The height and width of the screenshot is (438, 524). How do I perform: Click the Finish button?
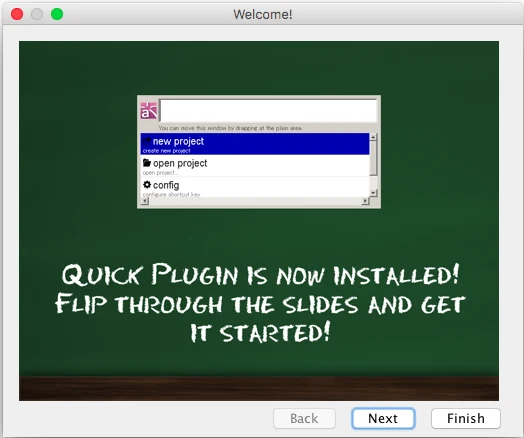coord(466,418)
